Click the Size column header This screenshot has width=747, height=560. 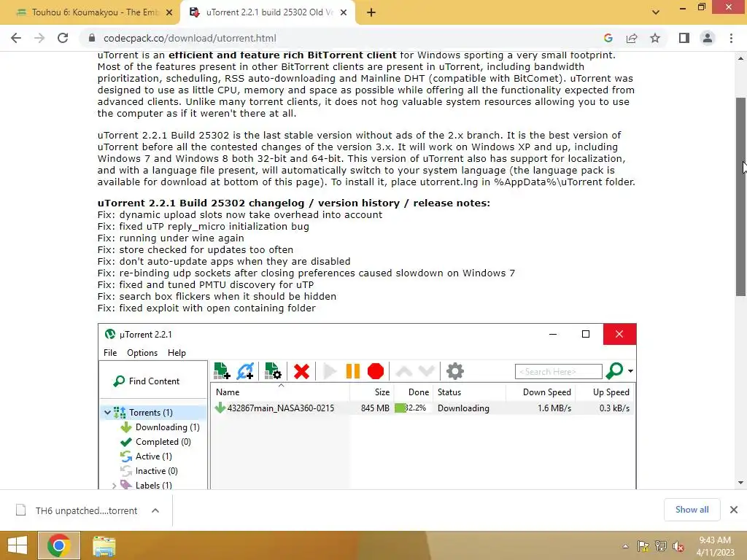point(371,392)
